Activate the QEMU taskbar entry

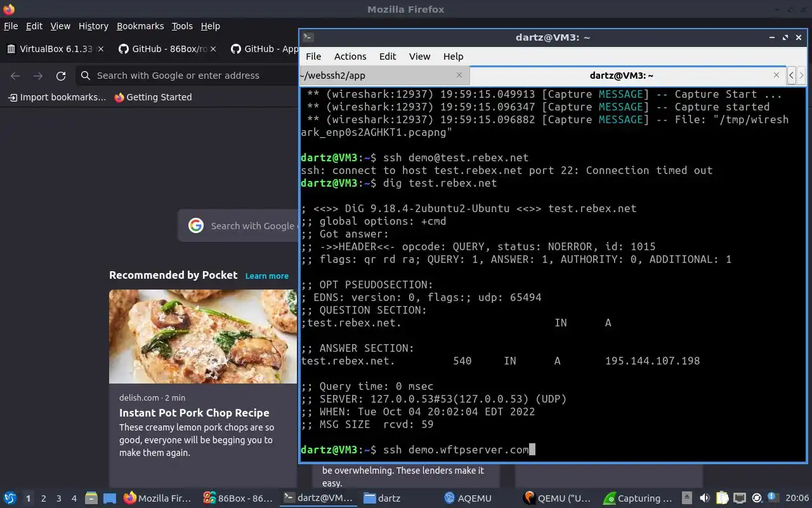tap(558, 498)
